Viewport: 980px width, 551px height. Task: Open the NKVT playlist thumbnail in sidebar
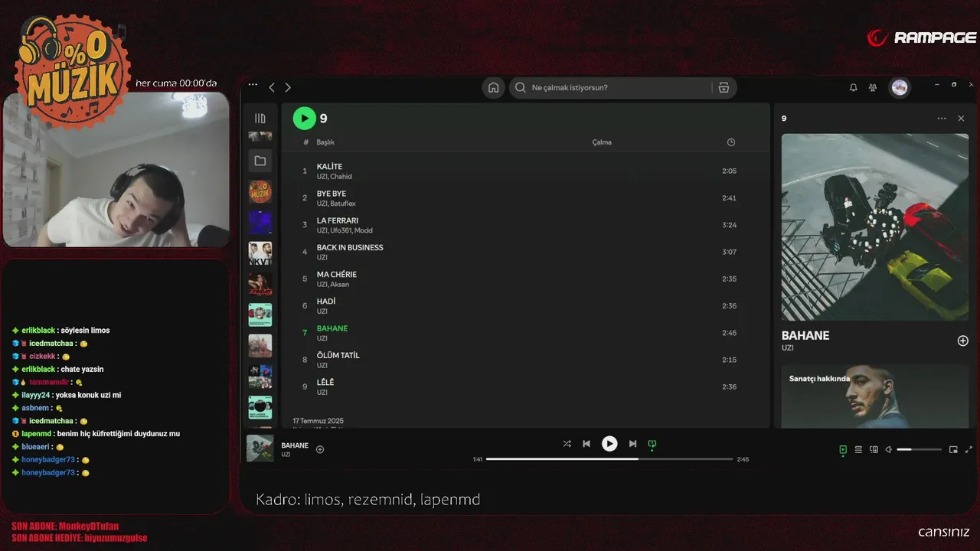(x=260, y=253)
